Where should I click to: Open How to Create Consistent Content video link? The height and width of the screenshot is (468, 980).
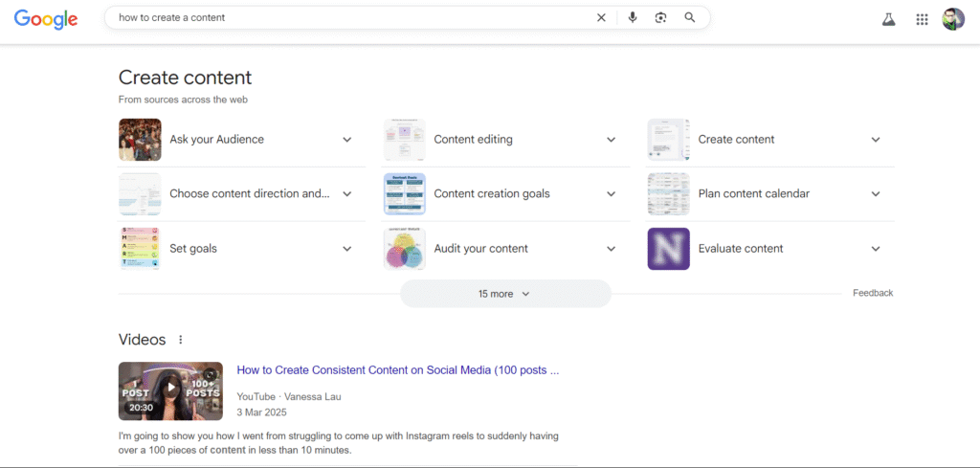coord(397,369)
